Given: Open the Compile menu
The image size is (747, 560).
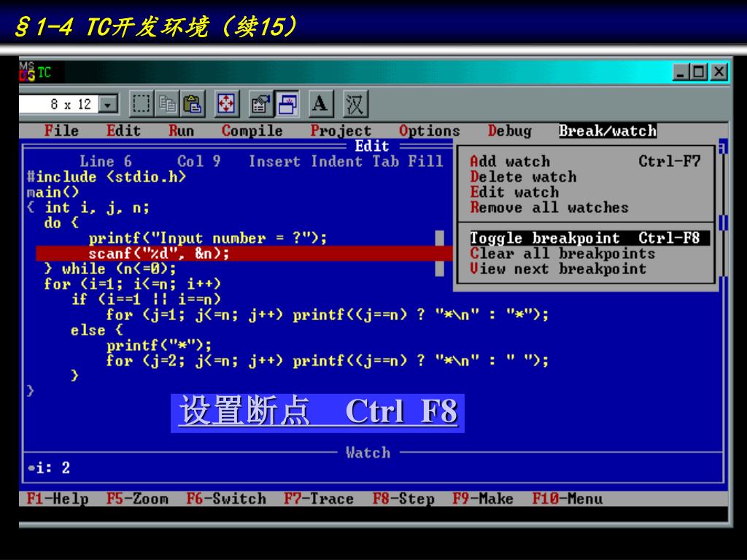Looking at the screenshot, I should pos(252,131).
